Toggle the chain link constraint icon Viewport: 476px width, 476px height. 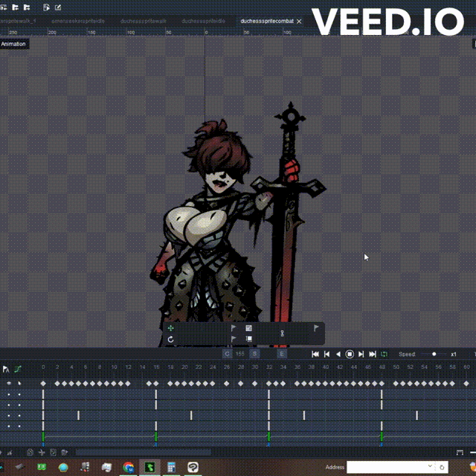point(283,333)
